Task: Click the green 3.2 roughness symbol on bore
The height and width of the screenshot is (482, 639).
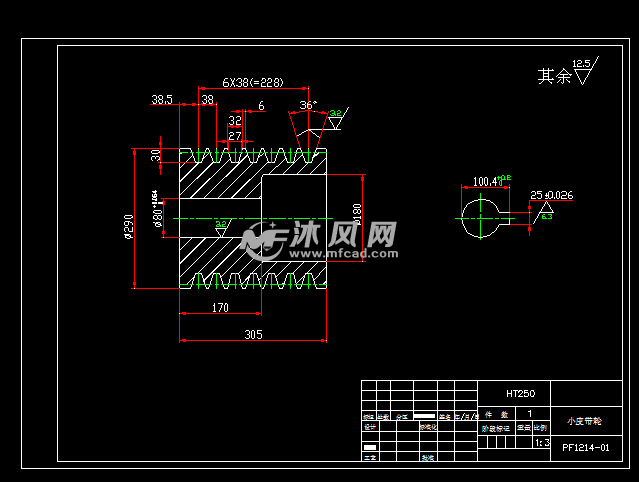Action: [221, 227]
